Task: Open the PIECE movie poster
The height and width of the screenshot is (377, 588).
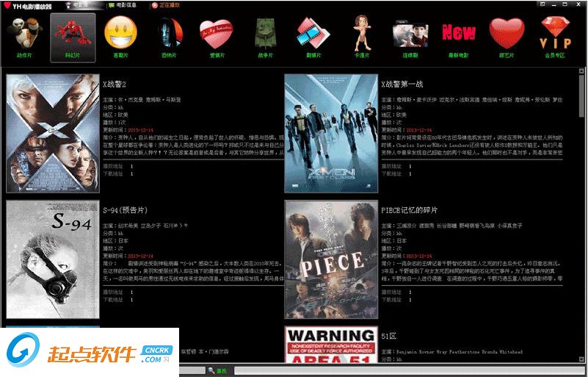Action: click(x=331, y=259)
